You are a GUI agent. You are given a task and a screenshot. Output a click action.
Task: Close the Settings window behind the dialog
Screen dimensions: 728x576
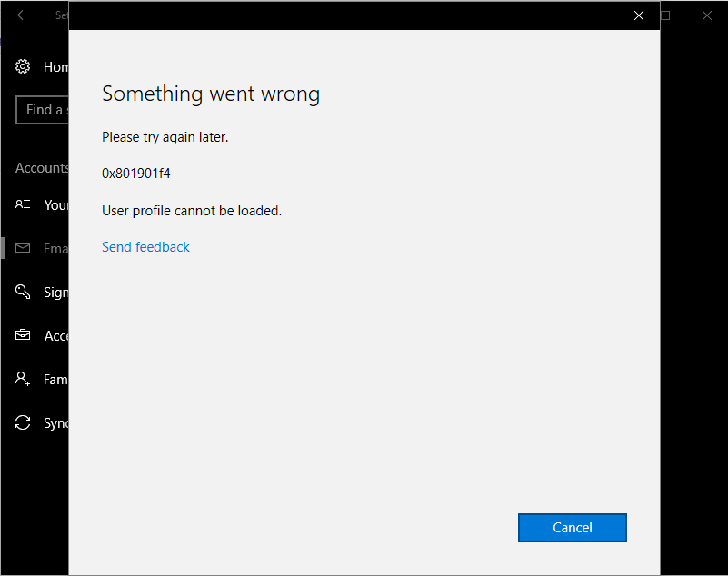707,15
